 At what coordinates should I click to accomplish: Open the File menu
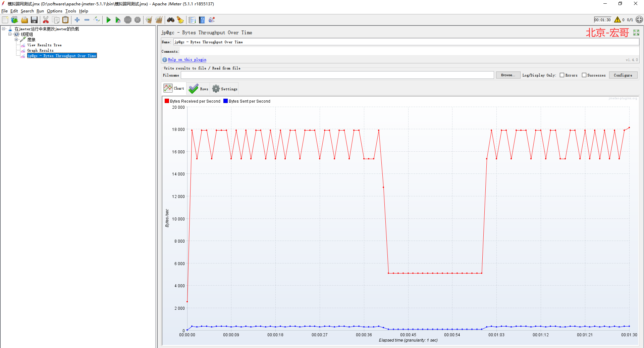point(4,11)
